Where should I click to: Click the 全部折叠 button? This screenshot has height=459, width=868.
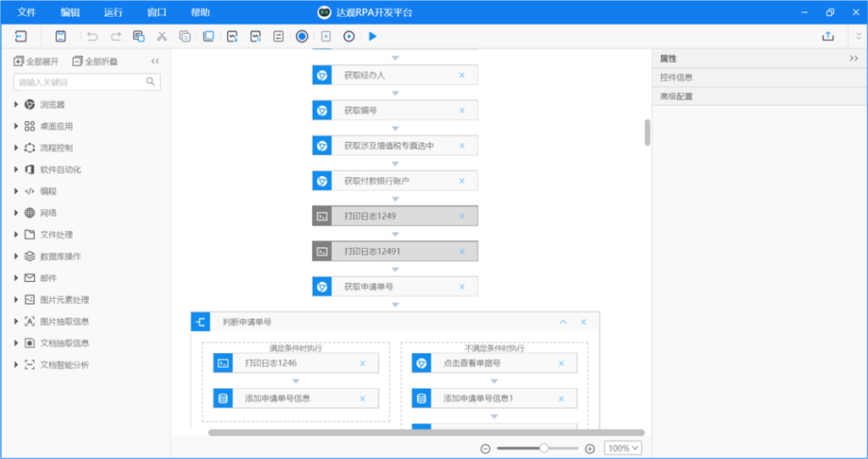coord(96,62)
